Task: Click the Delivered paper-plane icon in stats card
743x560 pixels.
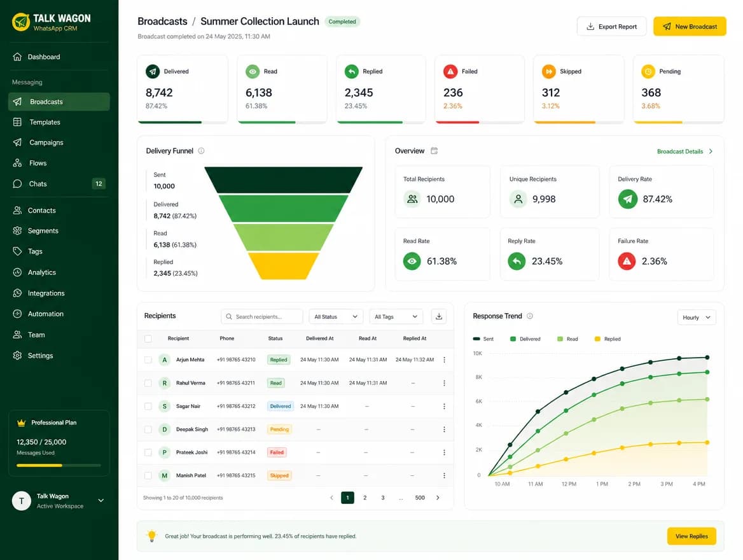Action: pyautogui.click(x=153, y=71)
